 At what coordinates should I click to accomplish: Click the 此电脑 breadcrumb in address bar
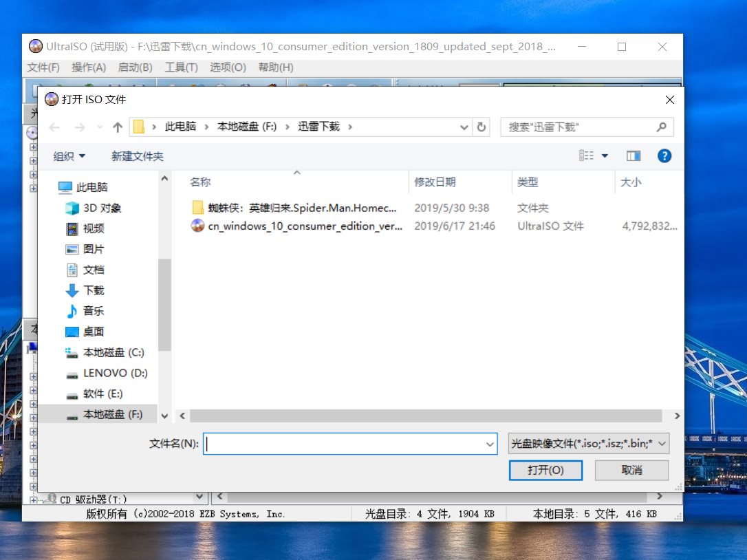(180, 127)
